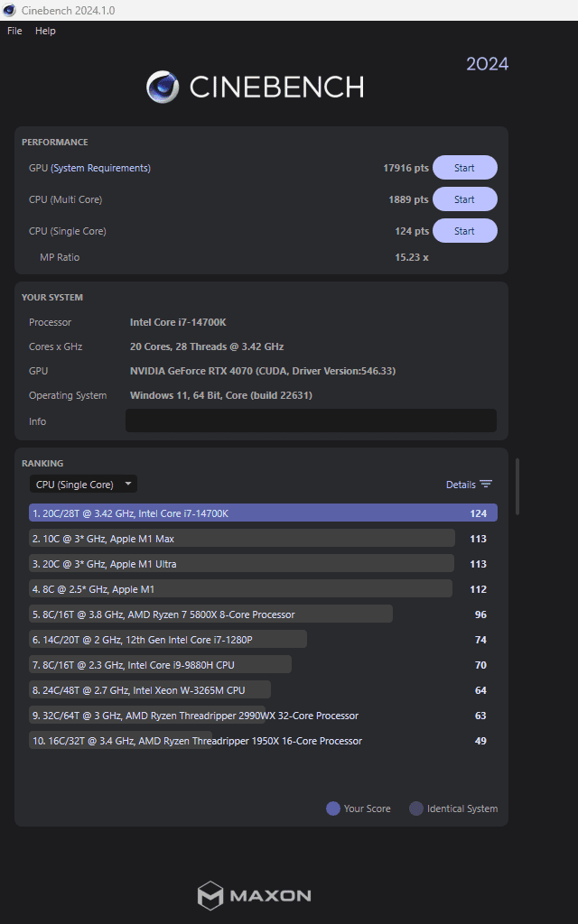Open the File menu
Image resolution: width=578 pixels, height=924 pixels.
pos(14,31)
